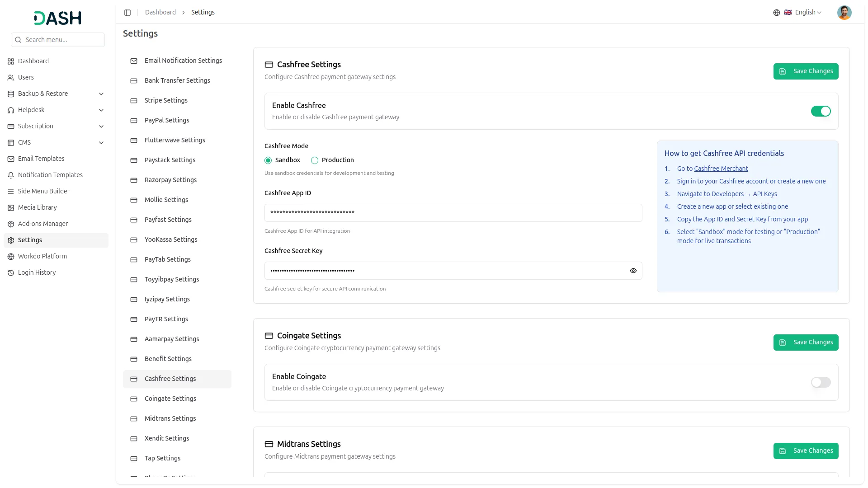Click the Coingate Settings card icon in list

pyautogui.click(x=134, y=399)
